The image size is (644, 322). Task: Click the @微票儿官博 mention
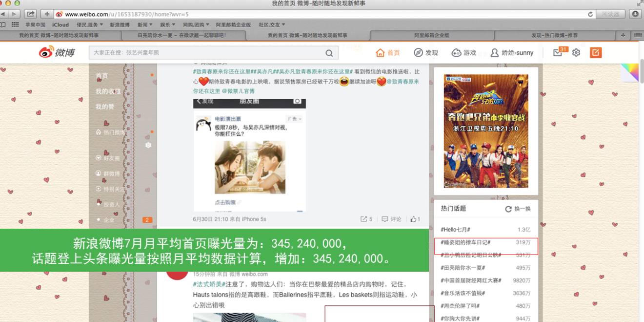click(238, 91)
